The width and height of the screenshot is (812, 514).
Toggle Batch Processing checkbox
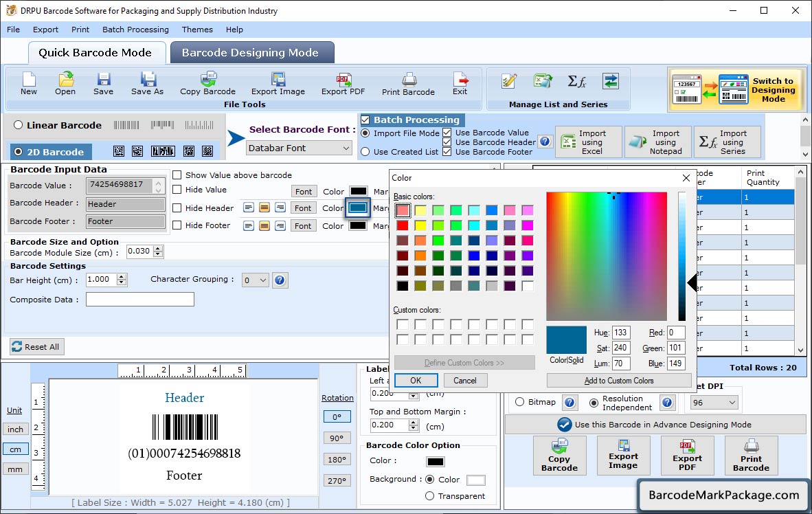365,120
